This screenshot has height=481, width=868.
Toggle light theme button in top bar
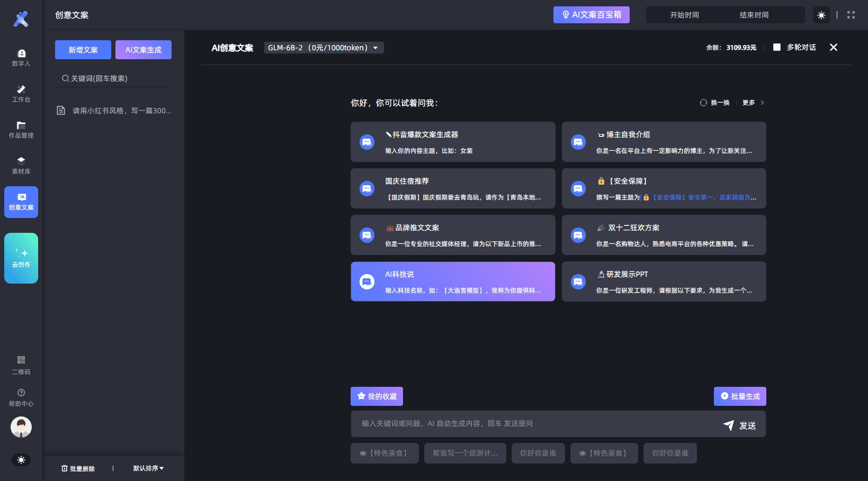tap(821, 15)
